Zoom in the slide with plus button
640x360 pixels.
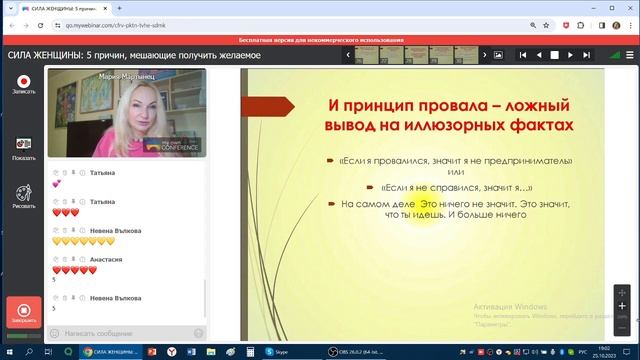[x=622, y=306]
